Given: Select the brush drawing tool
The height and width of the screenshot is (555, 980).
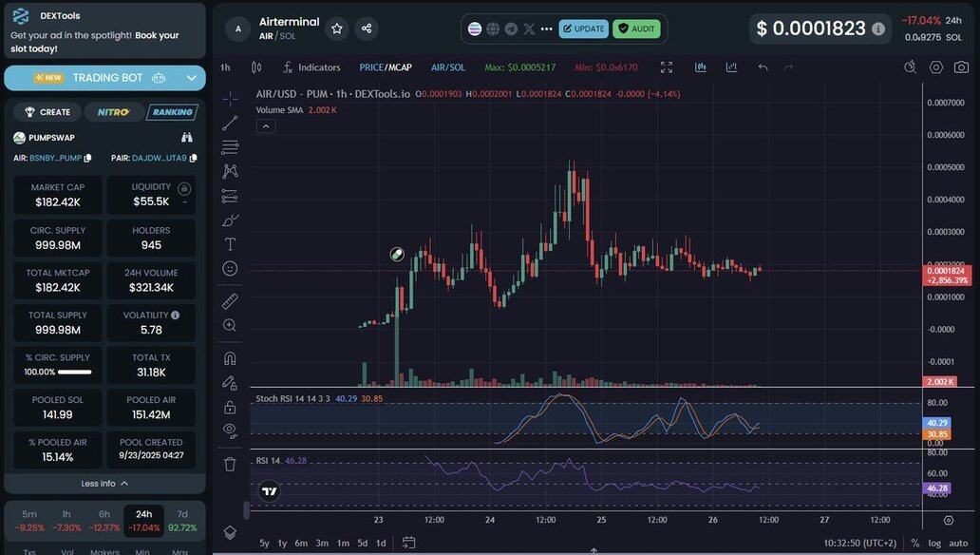Looking at the screenshot, I should 230,220.
